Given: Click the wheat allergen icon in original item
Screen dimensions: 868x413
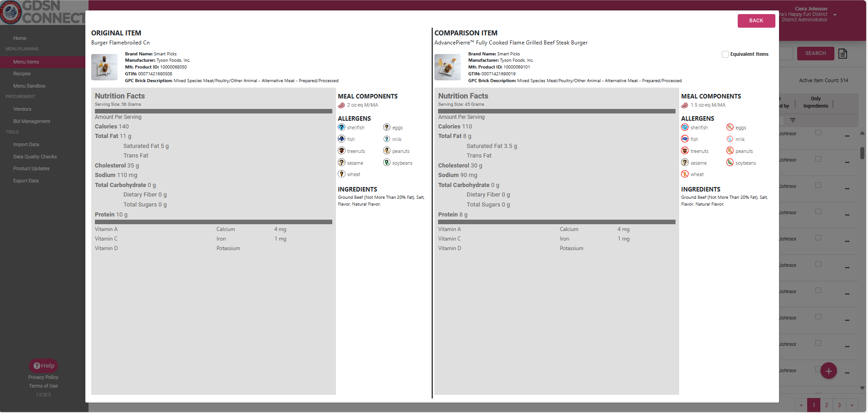Looking at the screenshot, I should (x=341, y=174).
